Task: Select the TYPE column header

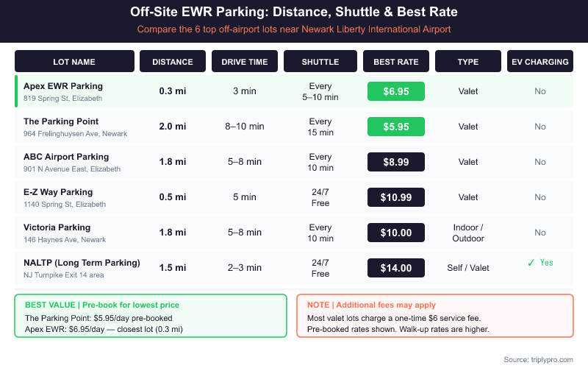Action: pos(467,62)
